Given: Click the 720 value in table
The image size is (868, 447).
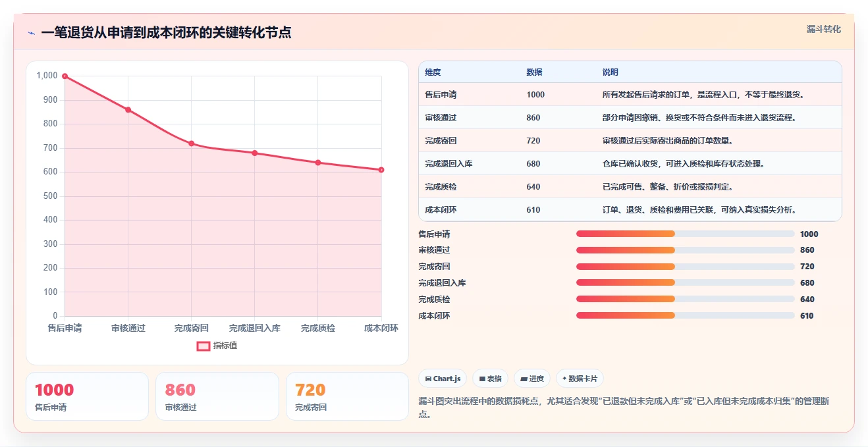Looking at the screenshot, I should tap(533, 141).
